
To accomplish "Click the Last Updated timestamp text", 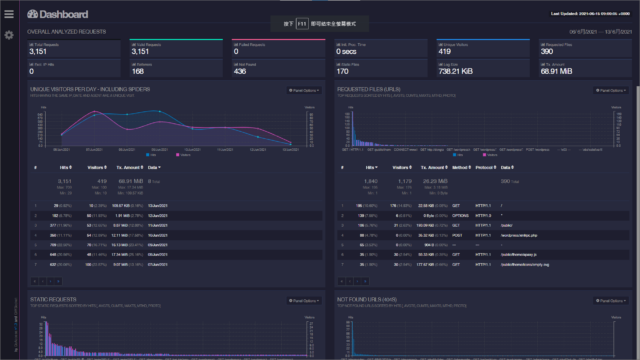I will pyautogui.click(x=590, y=13).
